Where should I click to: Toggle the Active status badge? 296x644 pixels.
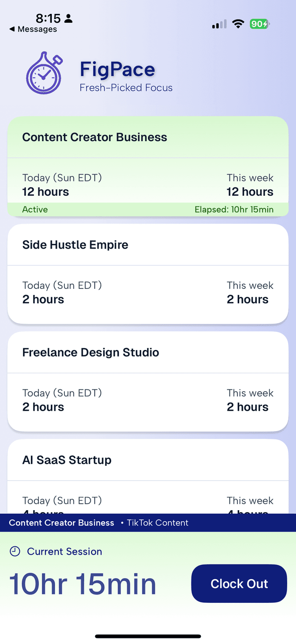[x=35, y=209]
